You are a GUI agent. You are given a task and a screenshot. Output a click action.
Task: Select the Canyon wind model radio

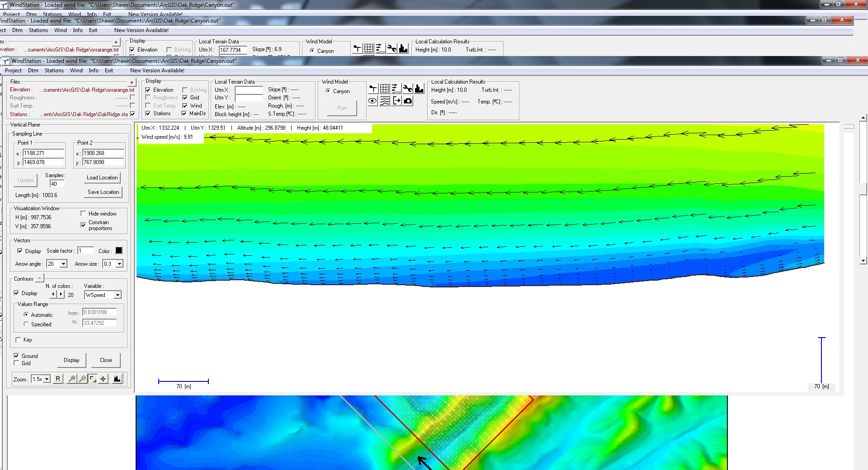(328, 91)
